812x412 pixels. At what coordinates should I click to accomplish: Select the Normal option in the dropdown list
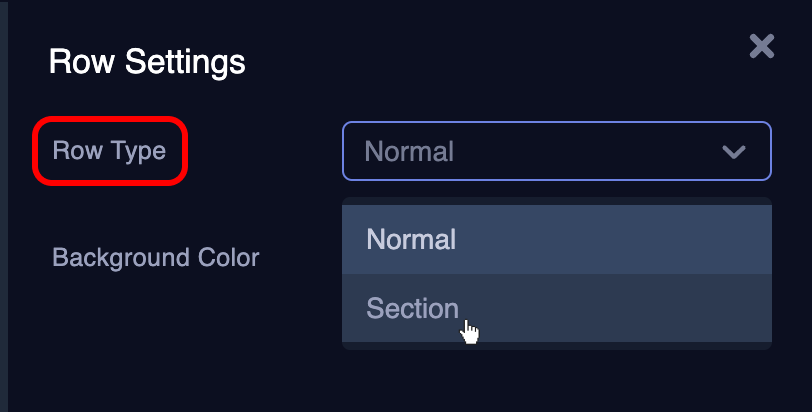click(557, 239)
